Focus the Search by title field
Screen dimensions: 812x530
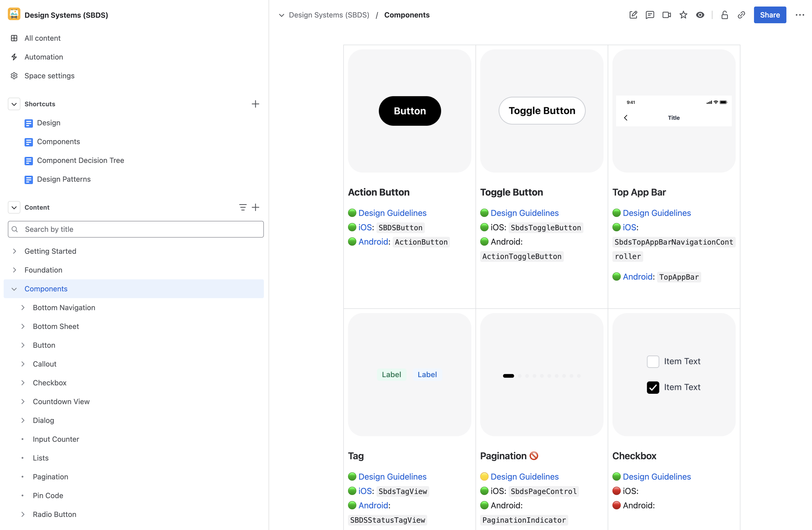click(x=136, y=229)
